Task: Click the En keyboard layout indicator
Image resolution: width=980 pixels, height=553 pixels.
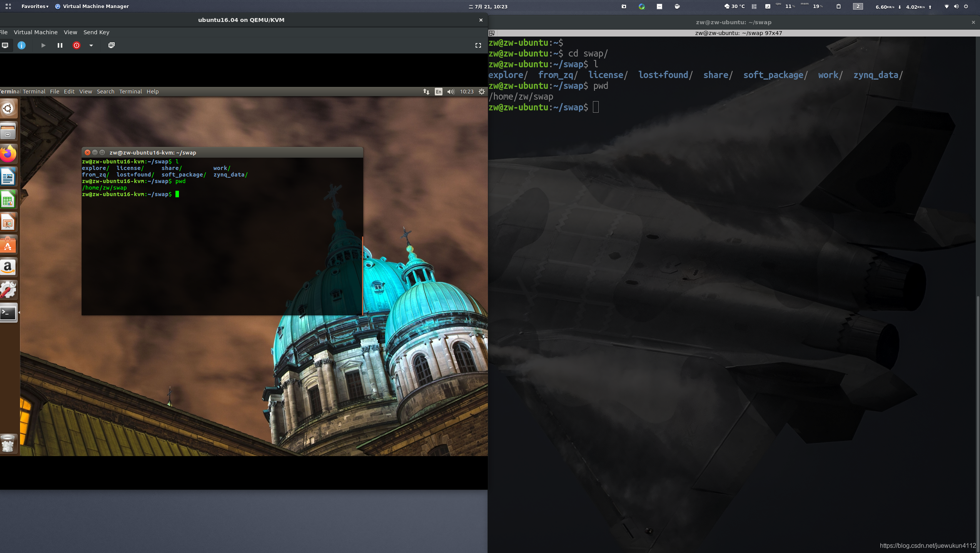Action: pyautogui.click(x=439, y=92)
